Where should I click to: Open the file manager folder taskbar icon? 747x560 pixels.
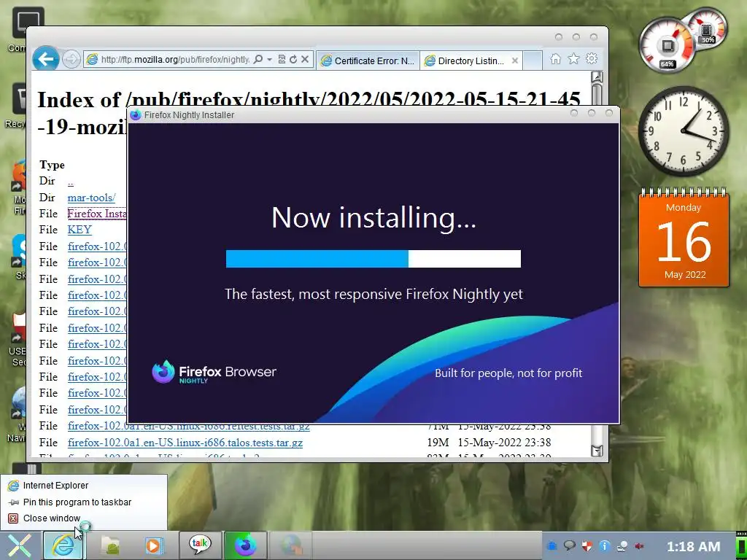pyautogui.click(x=110, y=545)
